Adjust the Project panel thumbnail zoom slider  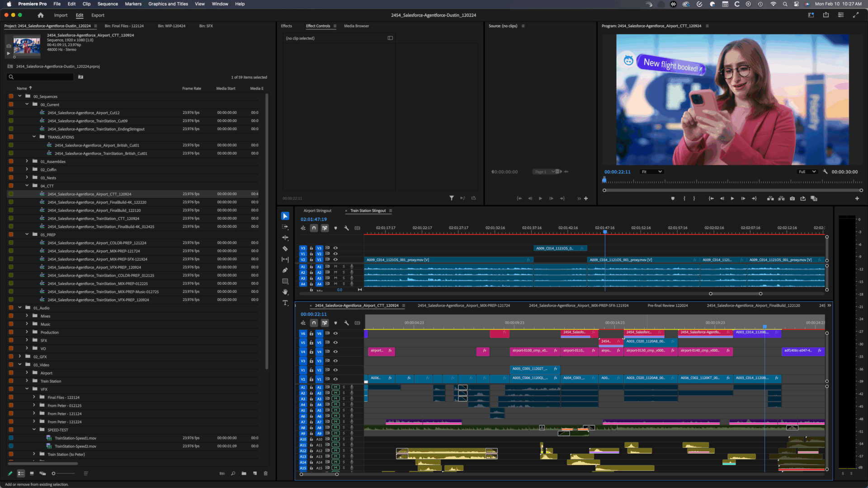coord(54,474)
